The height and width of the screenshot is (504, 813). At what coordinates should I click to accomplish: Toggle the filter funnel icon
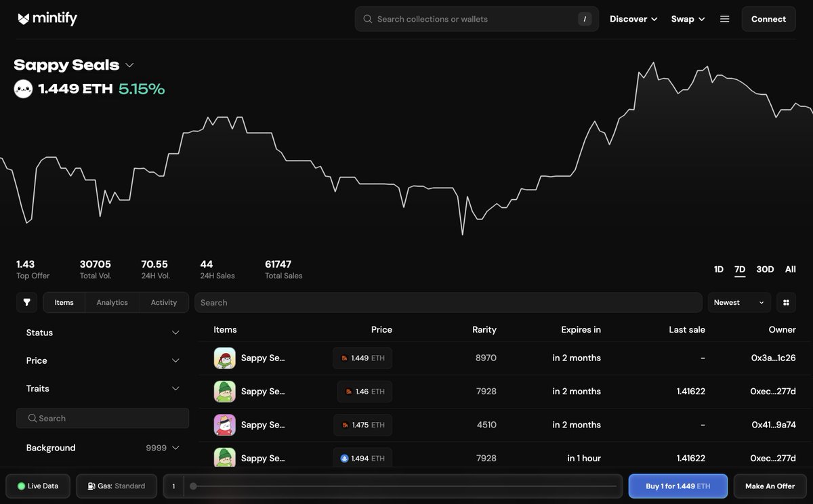pyautogui.click(x=26, y=302)
